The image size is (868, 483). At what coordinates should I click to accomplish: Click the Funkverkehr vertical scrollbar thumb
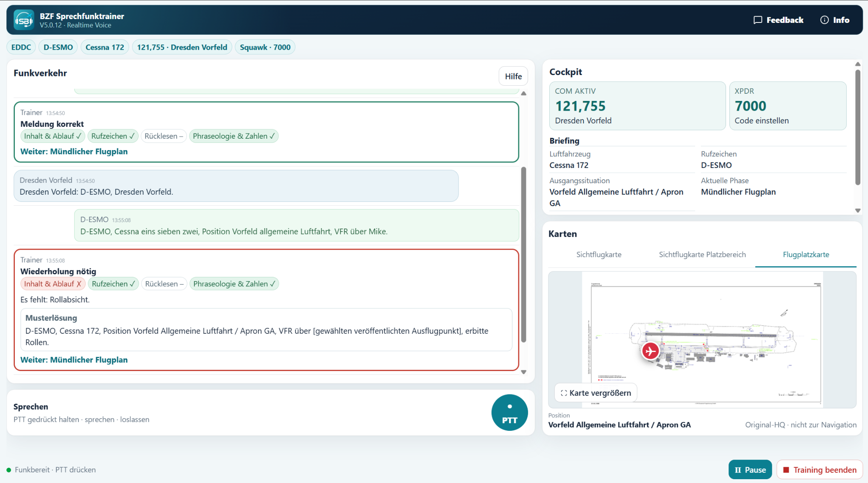pos(524,254)
